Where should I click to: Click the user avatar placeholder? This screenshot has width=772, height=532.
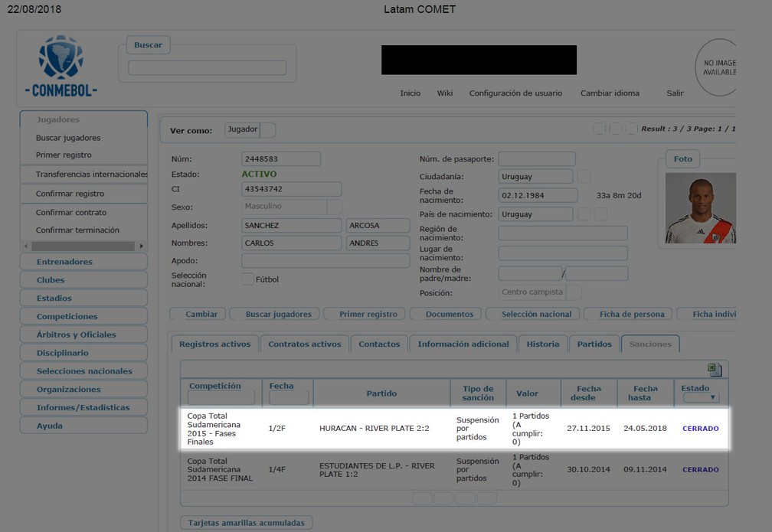pos(718,67)
